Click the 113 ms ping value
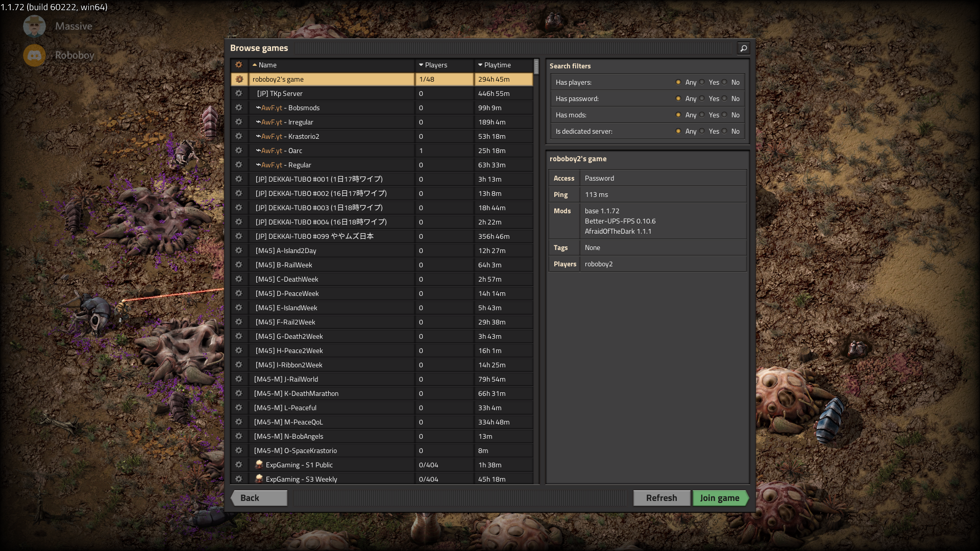Image resolution: width=980 pixels, height=551 pixels. (597, 194)
